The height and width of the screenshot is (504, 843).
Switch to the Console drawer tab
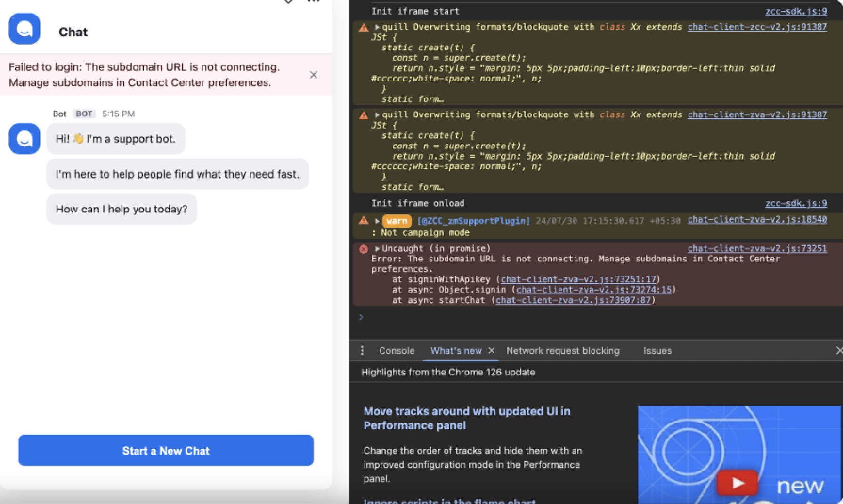(397, 350)
